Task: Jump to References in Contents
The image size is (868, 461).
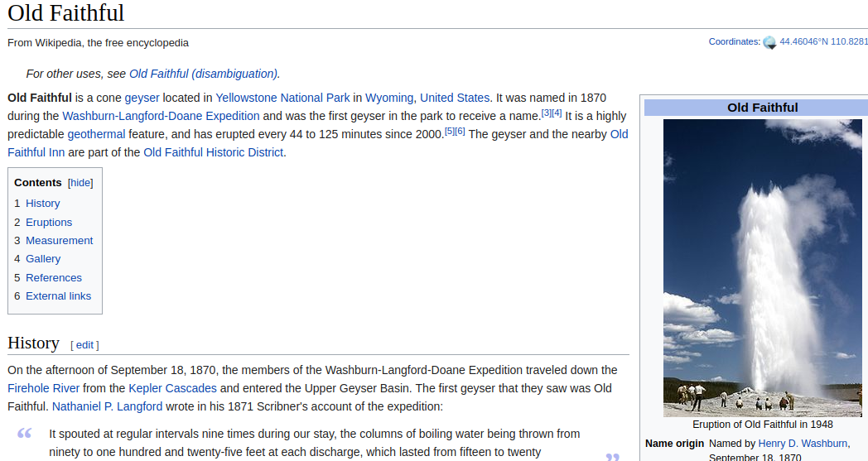Action: 54,278
